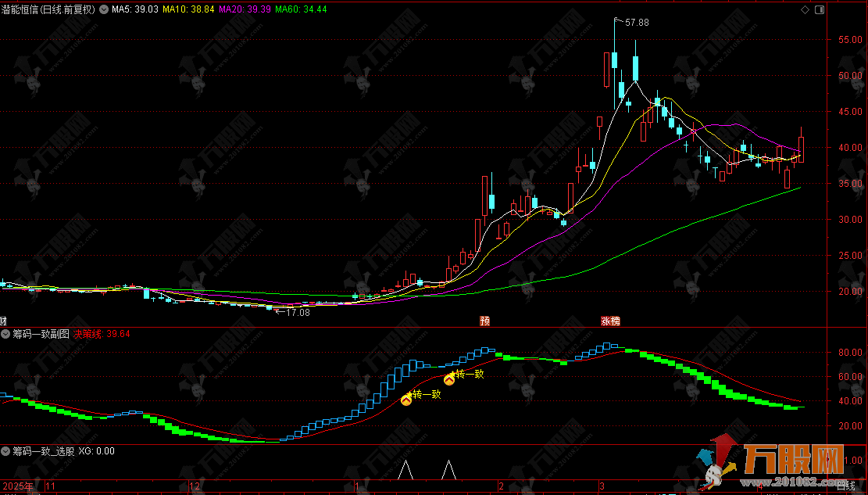Click the red 涨榜 event marker
The image size is (868, 495).
click(x=610, y=321)
